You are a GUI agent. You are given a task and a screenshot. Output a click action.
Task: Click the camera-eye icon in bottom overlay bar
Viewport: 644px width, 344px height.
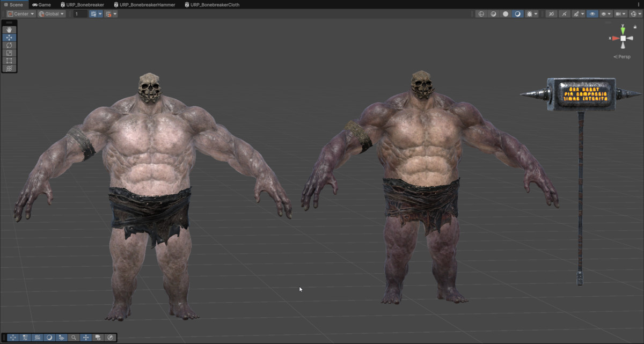coord(98,338)
